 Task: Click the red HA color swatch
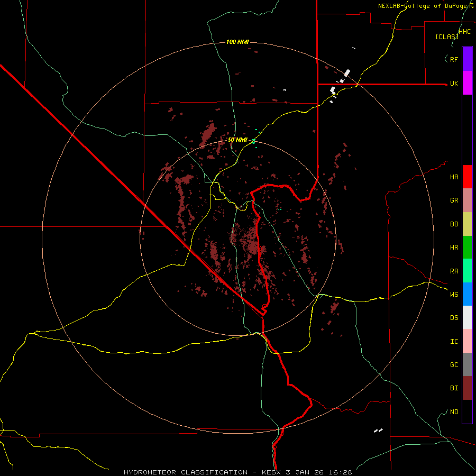(467, 177)
